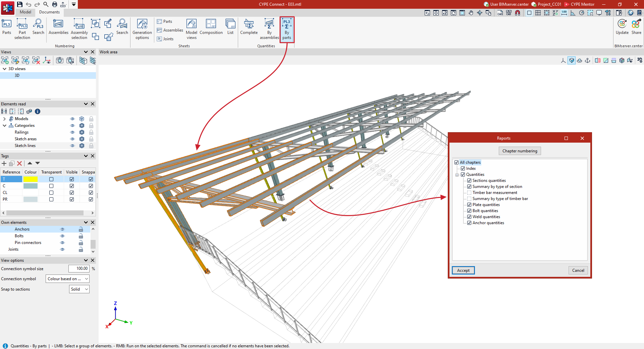This screenshot has height=349, width=644.
Task: Run quantities By parts
Action: coord(287,30)
